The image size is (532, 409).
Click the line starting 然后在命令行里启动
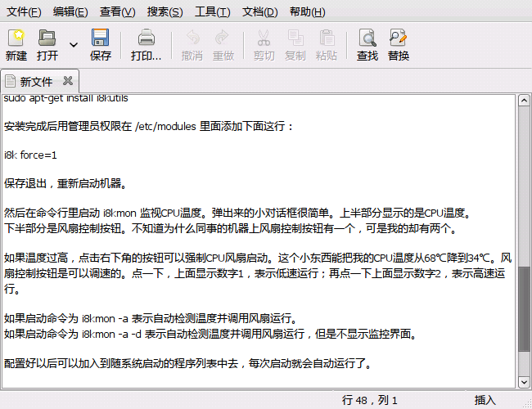point(238,213)
